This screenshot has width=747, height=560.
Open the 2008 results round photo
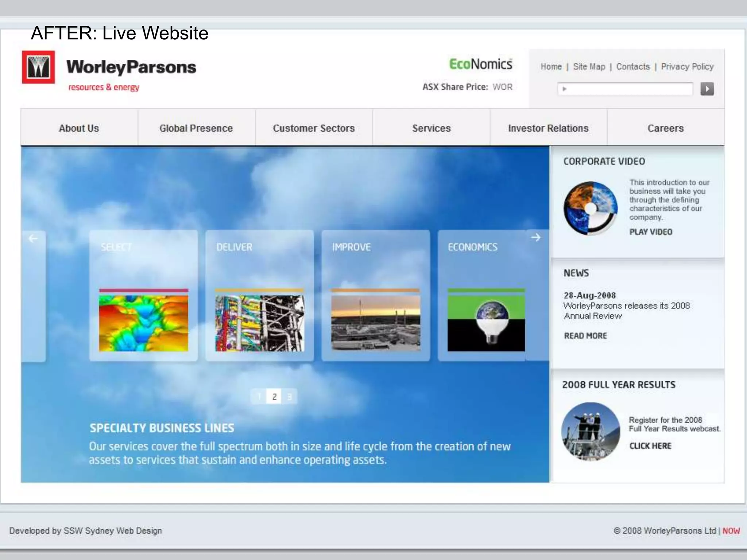[x=591, y=431]
